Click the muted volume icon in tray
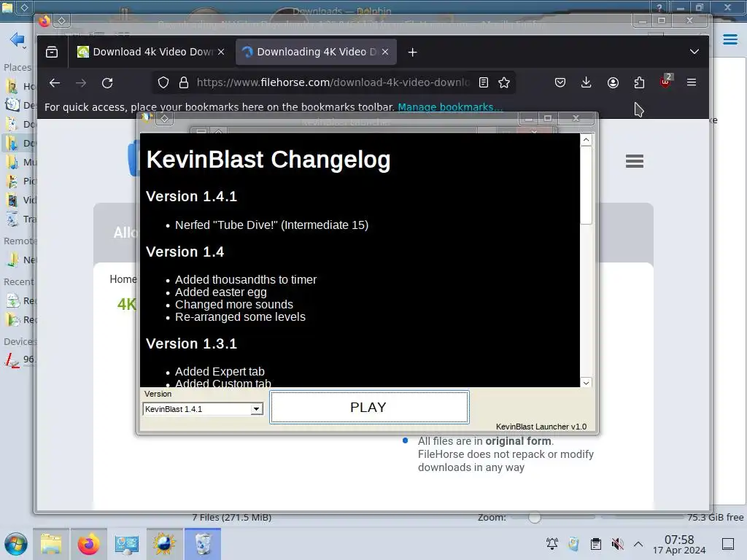This screenshot has height=560, width=747. (x=617, y=544)
